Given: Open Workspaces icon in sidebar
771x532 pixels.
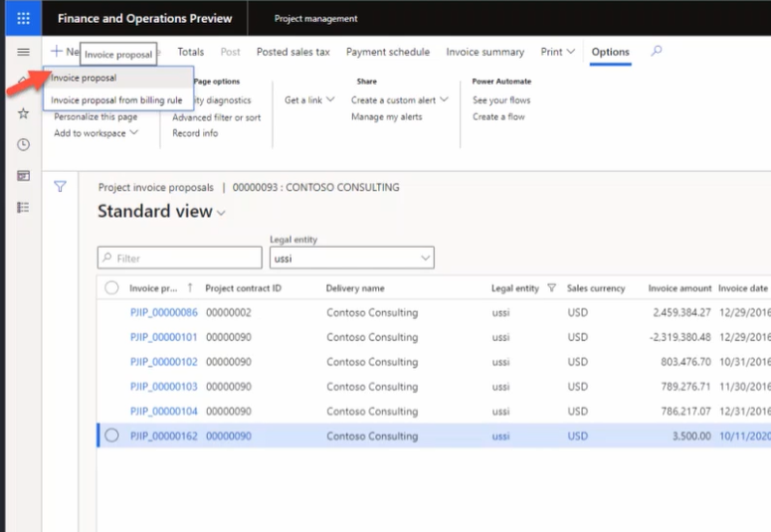Looking at the screenshot, I should 23,176.
